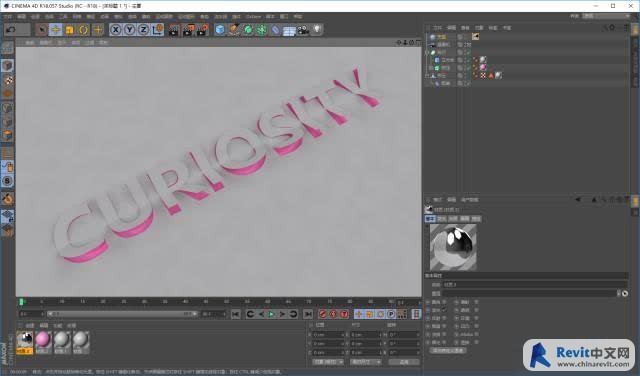This screenshot has height=376, width=640.
Task: Click the red Record Active Objects button
Action: [x=323, y=314]
